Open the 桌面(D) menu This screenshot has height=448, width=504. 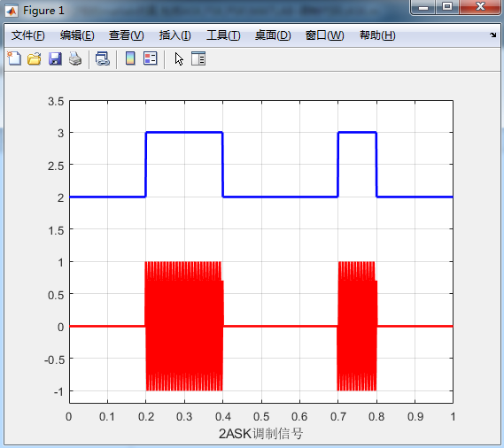[273, 35]
